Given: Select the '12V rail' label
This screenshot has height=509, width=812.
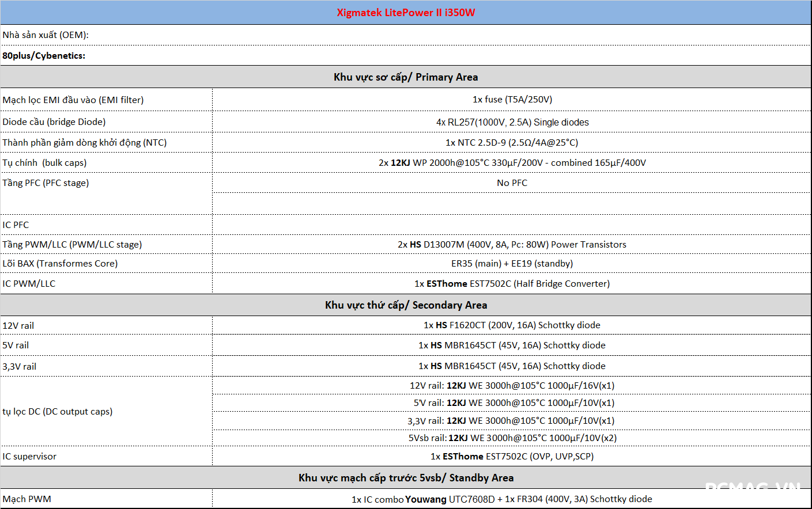Looking at the screenshot, I should pyautogui.click(x=18, y=326).
